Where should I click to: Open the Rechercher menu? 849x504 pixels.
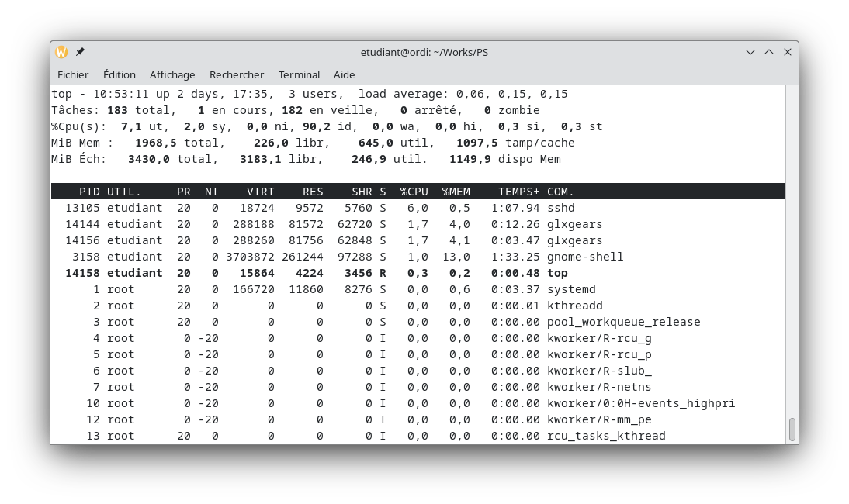(x=237, y=74)
